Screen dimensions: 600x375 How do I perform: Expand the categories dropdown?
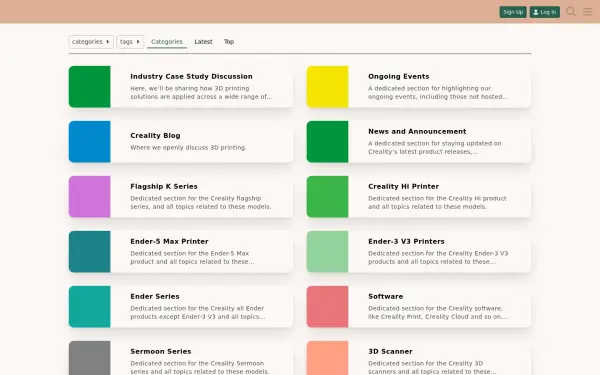91,42
